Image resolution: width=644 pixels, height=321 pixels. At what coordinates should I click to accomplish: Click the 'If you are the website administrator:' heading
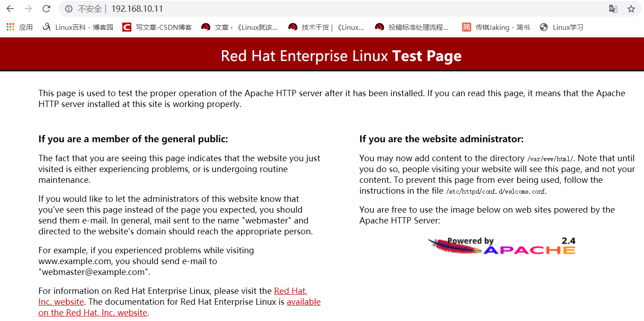click(x=441, y=139)
